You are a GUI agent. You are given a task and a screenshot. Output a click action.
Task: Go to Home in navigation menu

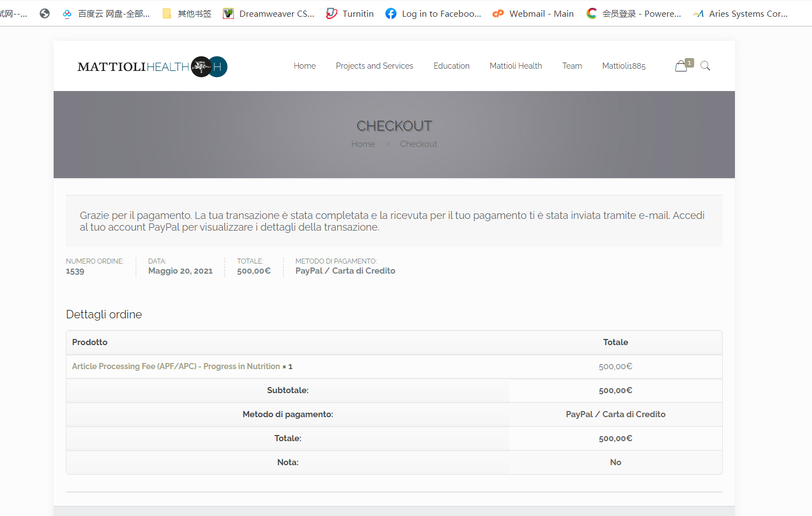tap(304, 66)
